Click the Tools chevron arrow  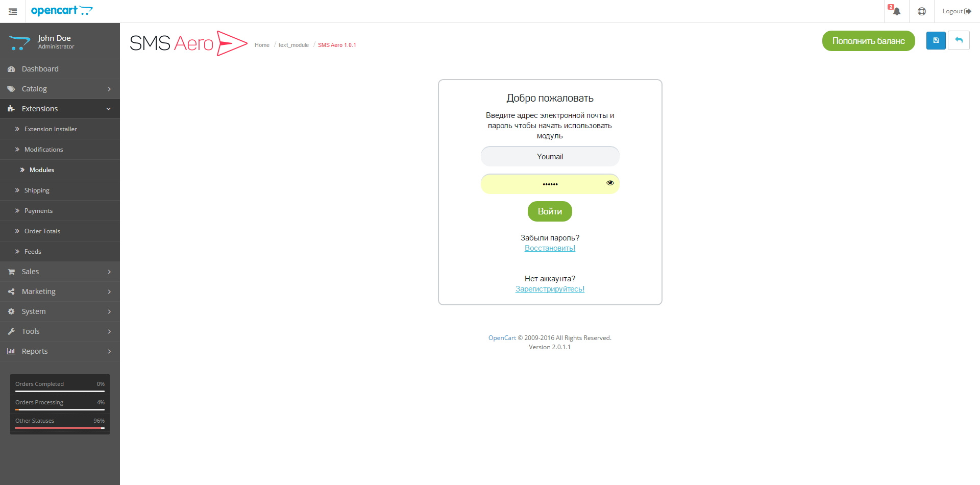(x=109, y=331)
